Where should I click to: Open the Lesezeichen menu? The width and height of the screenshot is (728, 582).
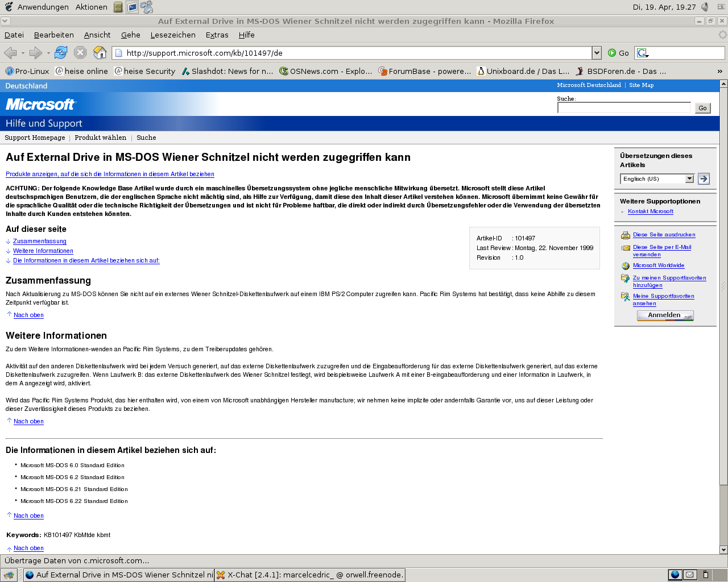point(173,35)
